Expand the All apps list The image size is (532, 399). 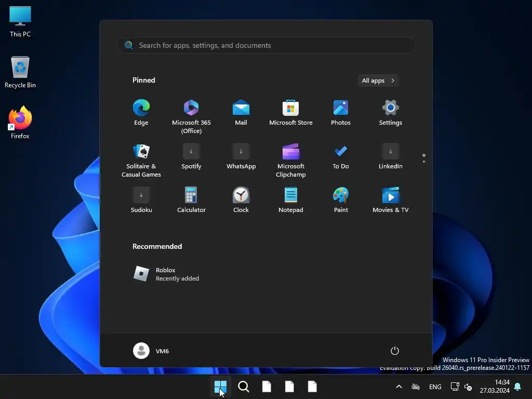click(x=378, y=81)
